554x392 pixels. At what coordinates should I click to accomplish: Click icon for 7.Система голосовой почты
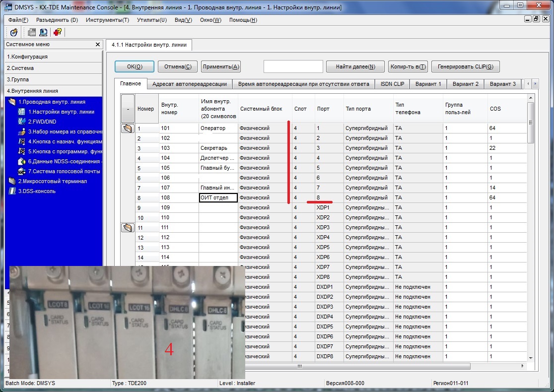[21, 171]
